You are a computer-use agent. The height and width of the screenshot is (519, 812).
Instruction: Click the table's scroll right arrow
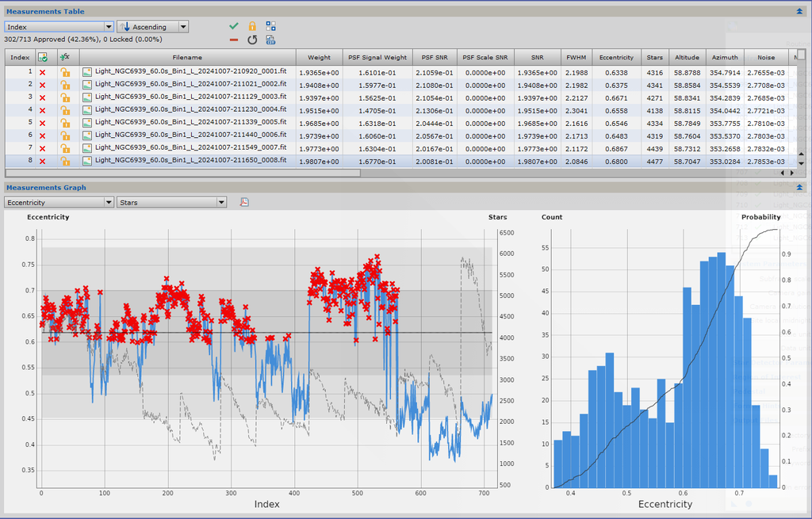tap(792, 173)
